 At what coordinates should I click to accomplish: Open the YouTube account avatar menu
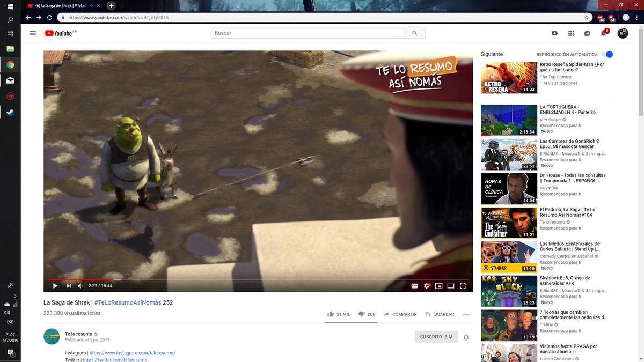click(623, 33)
